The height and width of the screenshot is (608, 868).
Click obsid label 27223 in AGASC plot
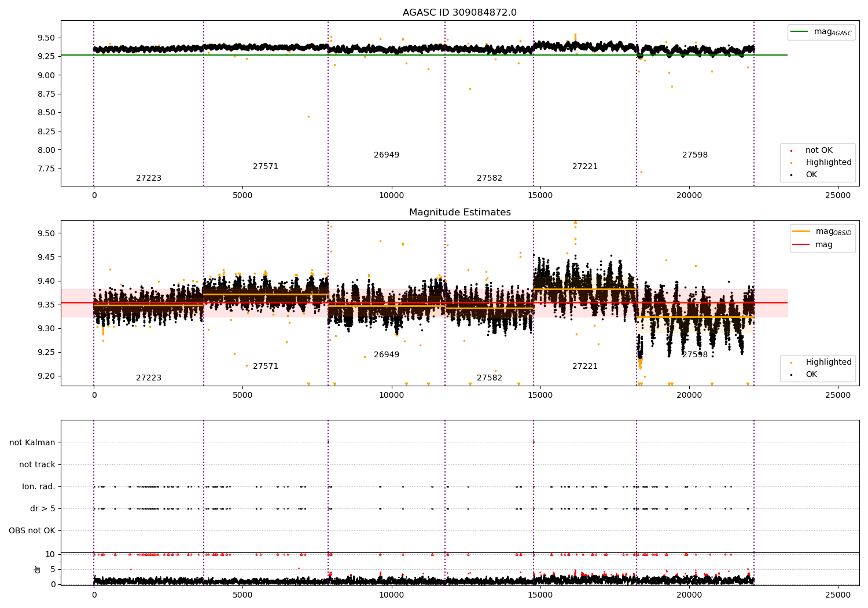[149, 178]
